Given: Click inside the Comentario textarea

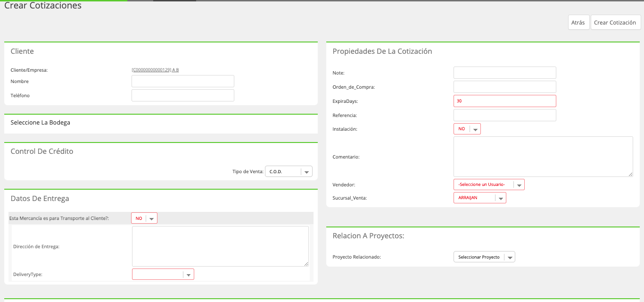Looking at the screenshot, I should click(543, 157).
